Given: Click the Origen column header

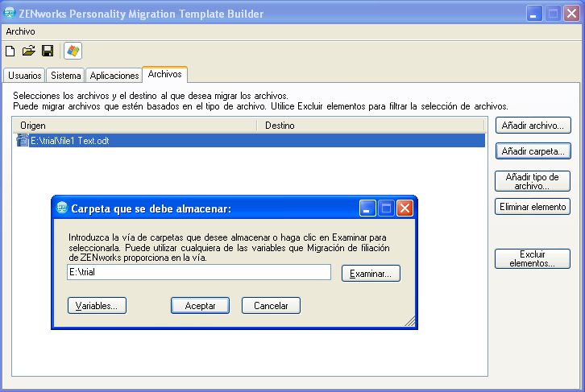Looking at the screenshot, I should pyautogui.click(x=135, y=126).
